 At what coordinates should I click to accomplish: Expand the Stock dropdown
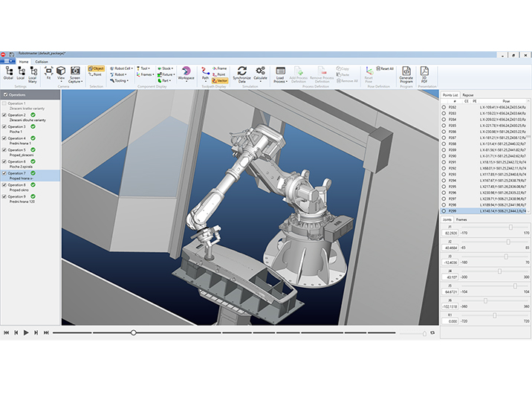pos(165,68)
